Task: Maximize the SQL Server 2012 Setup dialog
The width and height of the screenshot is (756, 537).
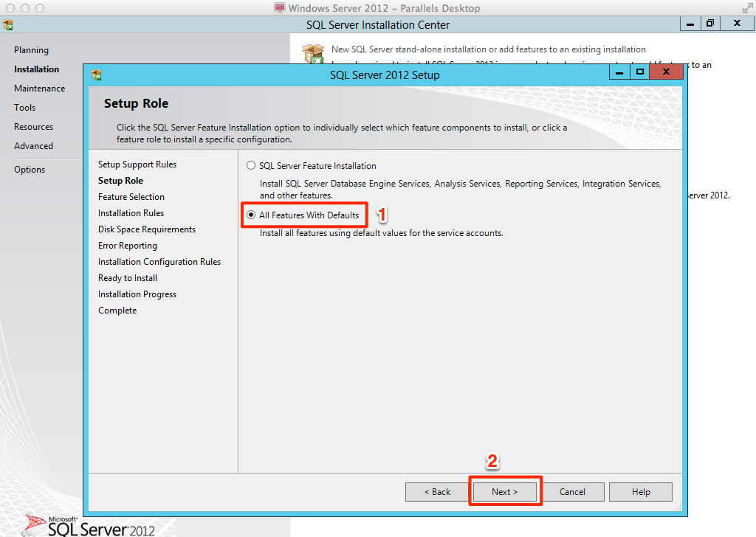Action: [x=640, y=72]
